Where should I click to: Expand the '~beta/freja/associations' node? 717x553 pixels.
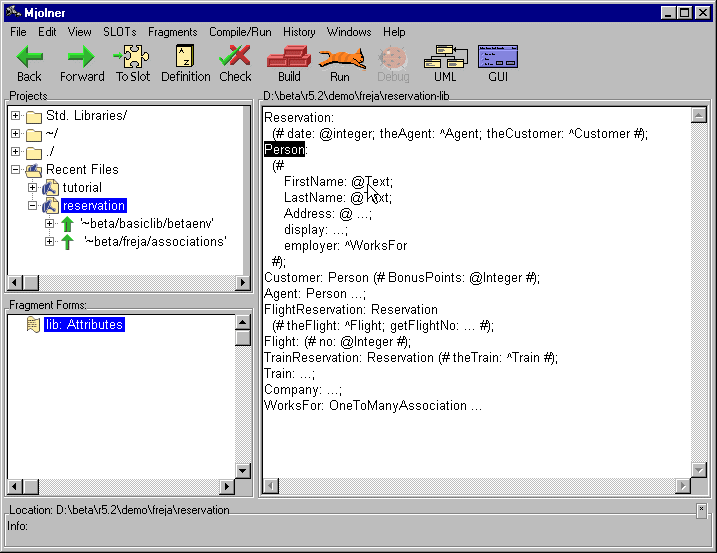point(50,242)
